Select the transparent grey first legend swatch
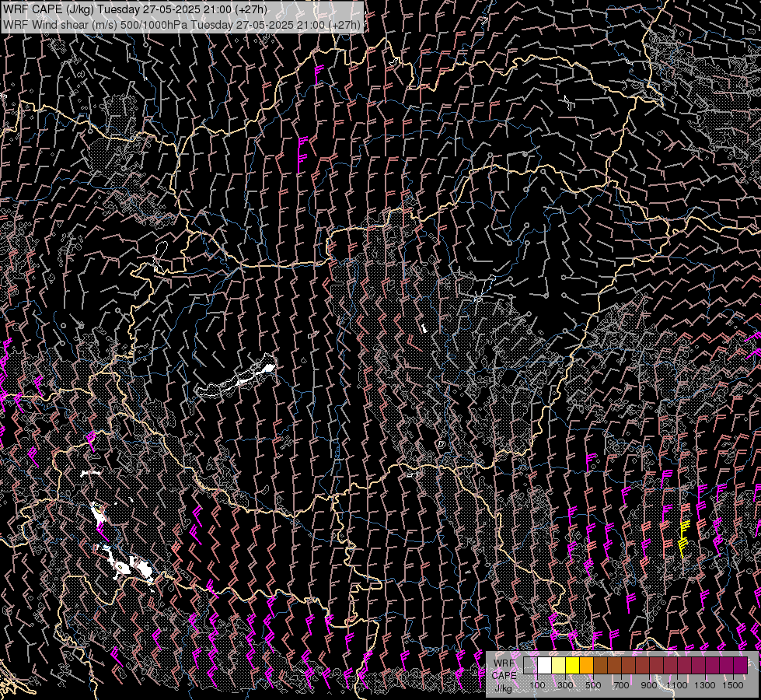 (x=530, y=665)
